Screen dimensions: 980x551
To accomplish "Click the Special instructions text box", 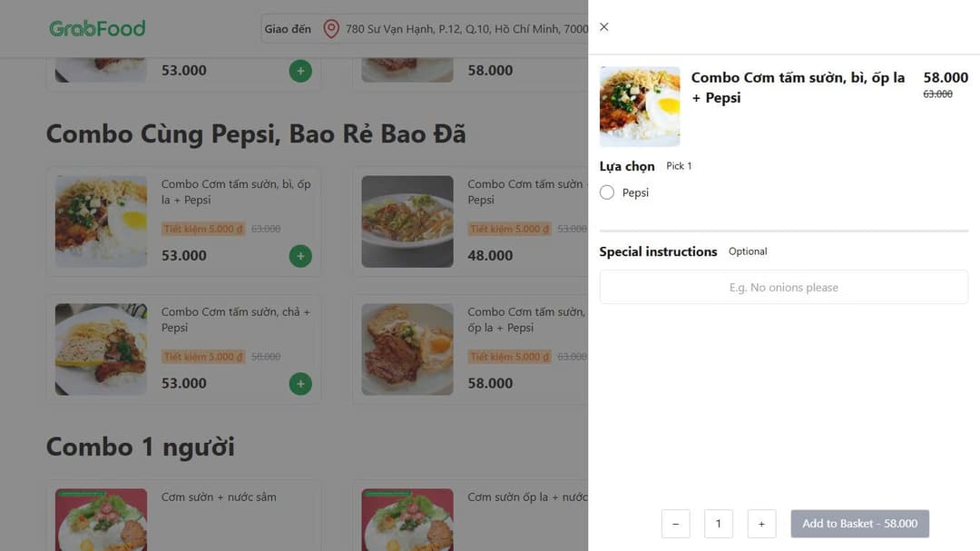I will [x=783, y=287].
